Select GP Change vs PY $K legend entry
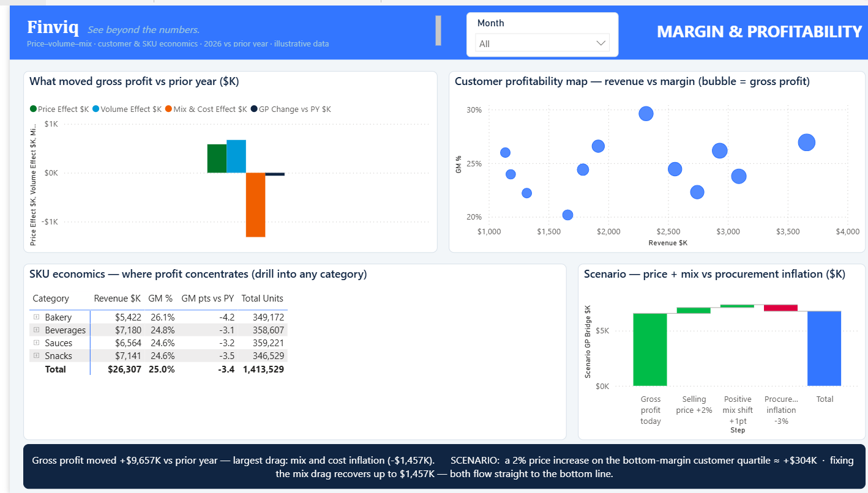This screenshot has width=868, height=493. click(291, 109)
